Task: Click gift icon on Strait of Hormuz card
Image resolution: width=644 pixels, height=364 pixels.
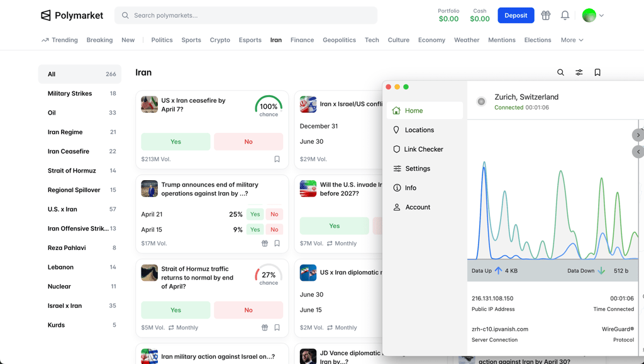Action: coord(265,328)
